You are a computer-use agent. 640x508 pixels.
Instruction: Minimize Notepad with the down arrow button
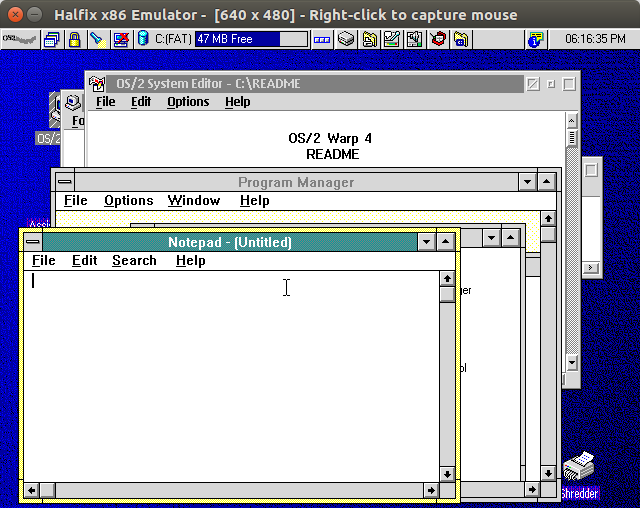427,242
